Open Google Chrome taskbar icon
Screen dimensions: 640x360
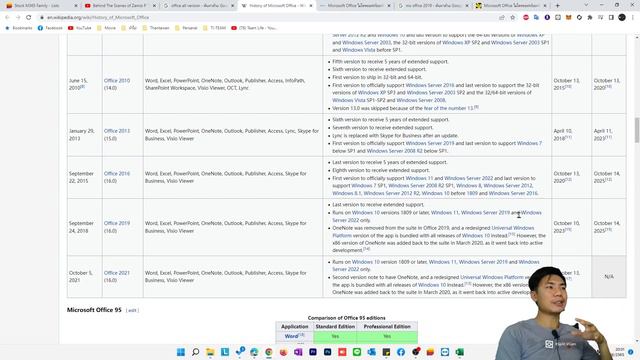[269, 352]
